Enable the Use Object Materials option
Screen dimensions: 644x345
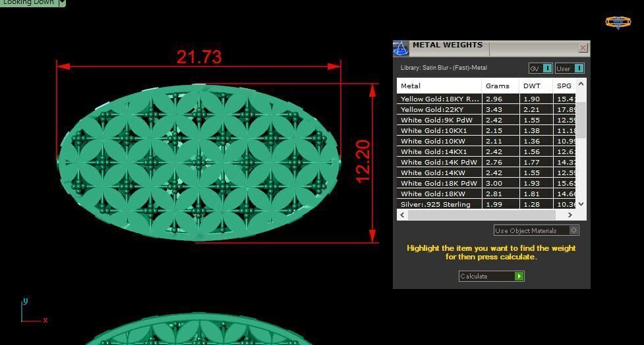point(537,230)
